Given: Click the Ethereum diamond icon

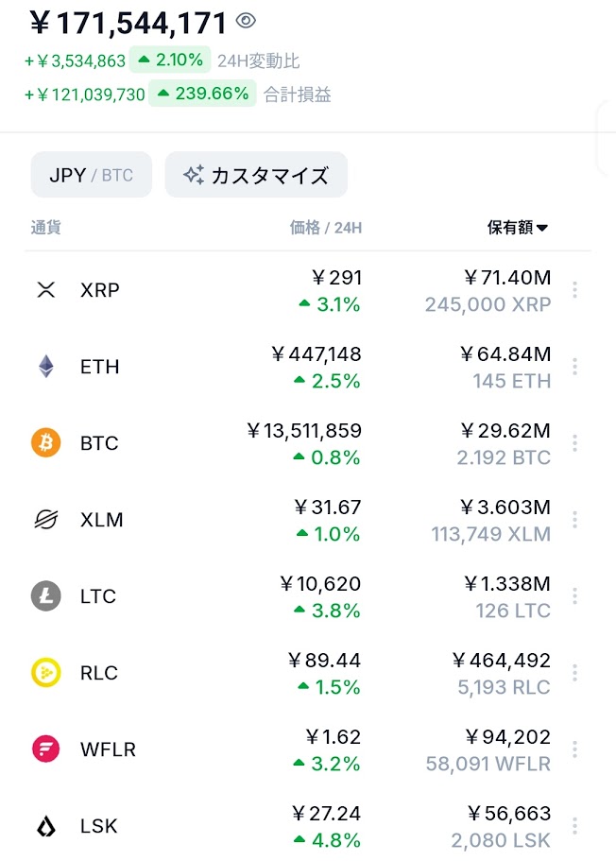Looking at the screenshot, I should click(46, 367).
